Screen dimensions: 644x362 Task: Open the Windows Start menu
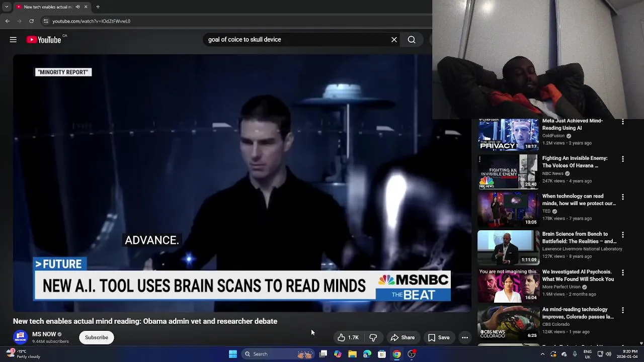pyautogui.click(x=233, y=354)
